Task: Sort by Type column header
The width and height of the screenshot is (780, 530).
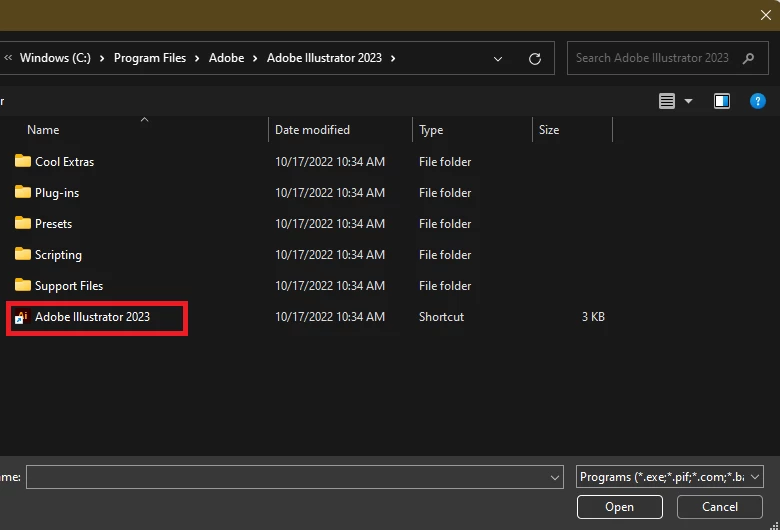Action: (431, 130)
